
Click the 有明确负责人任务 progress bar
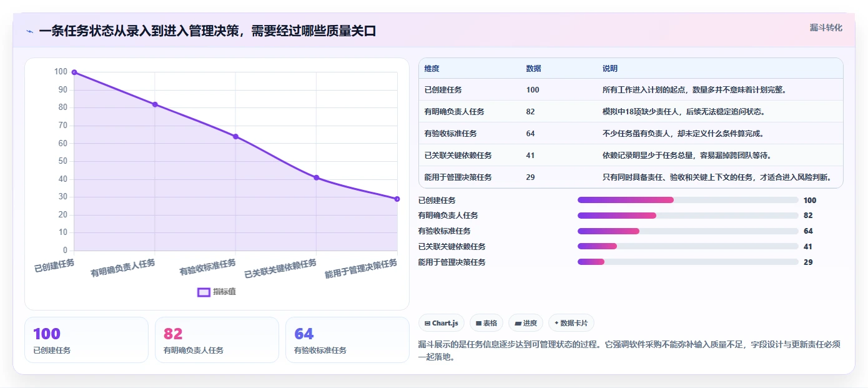[x=688, y=216]
